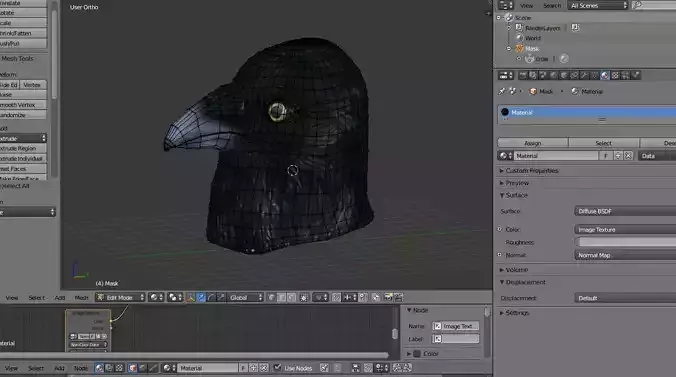Add new material in node editor header
Screen dimensions: 676x377
coord(253,368)
